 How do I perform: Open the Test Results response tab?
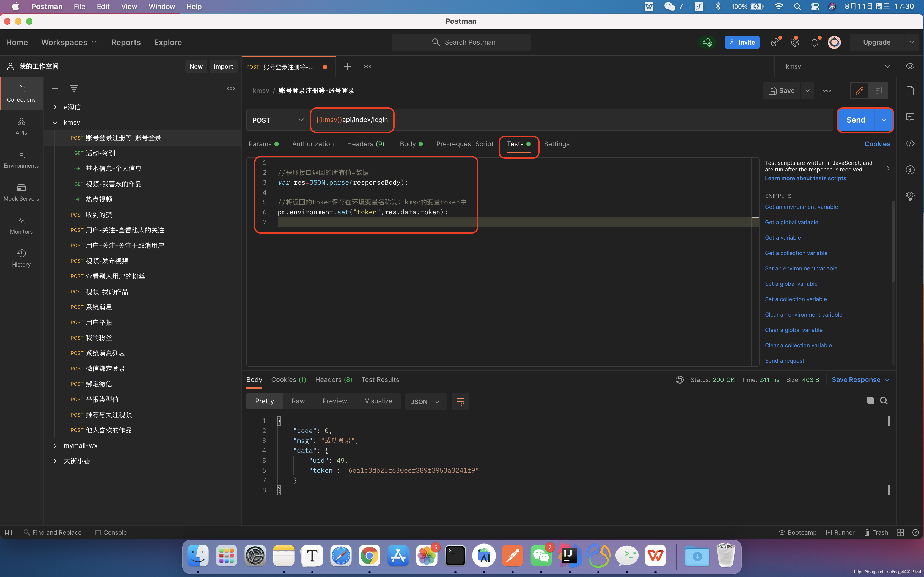coord(380,380)
